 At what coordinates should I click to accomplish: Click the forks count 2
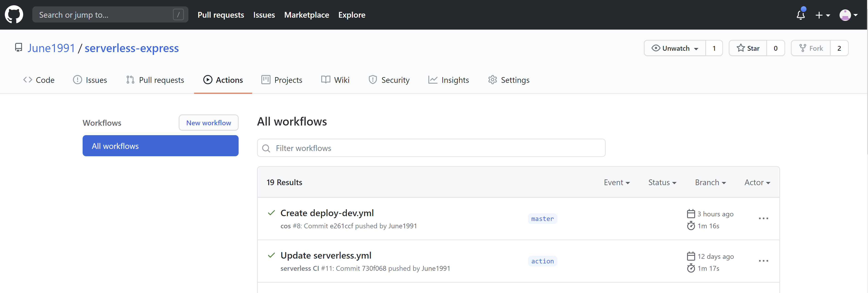(839, 48)
